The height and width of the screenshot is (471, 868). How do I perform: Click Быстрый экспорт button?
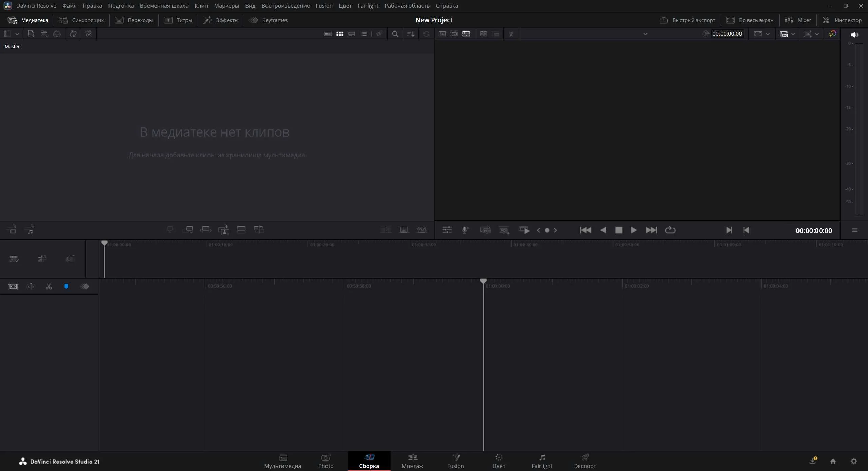pos(687,20)
